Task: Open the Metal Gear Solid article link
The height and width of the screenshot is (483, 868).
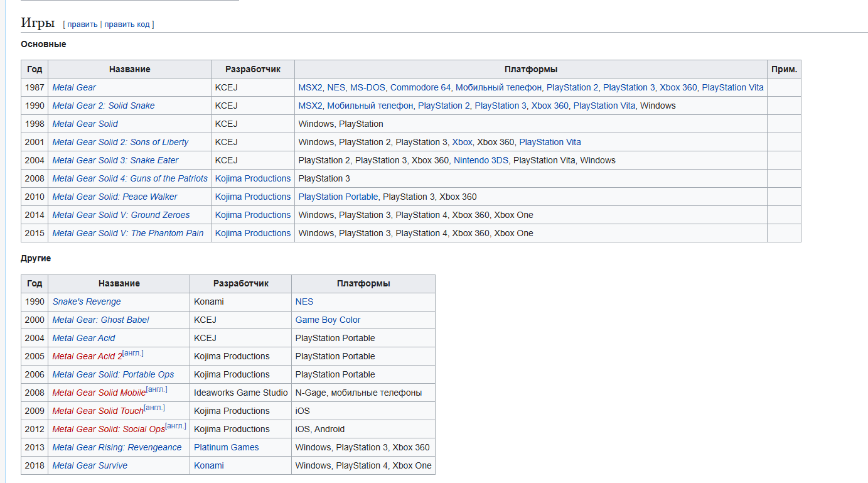Action: click(x=85, y=124)
